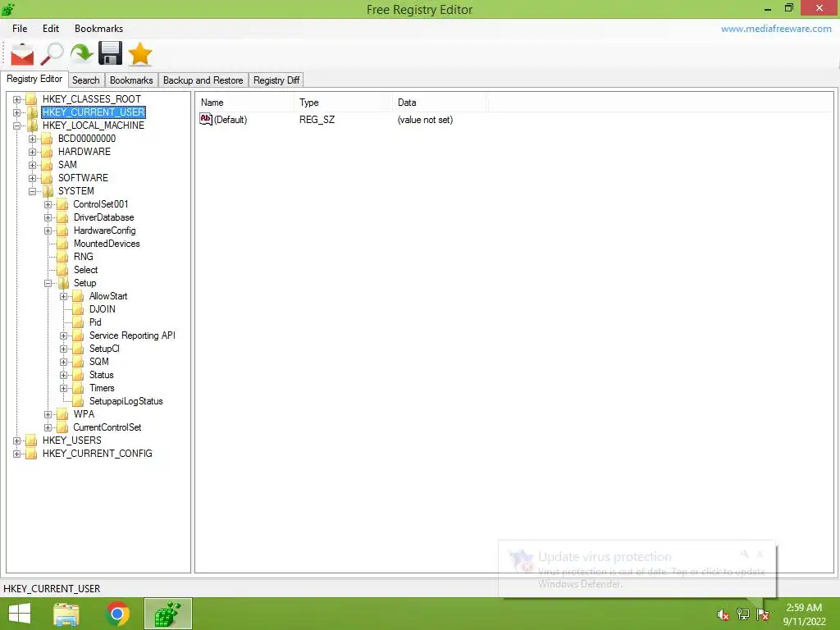Select the SetupCl key
Image resolution: width=840 pixels, height=630 pixels.
[104, 349]
